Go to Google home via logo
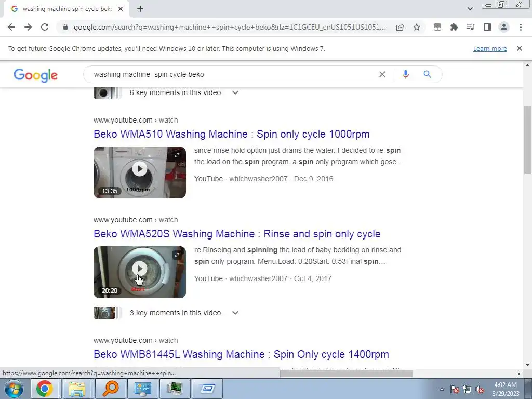Image resolution: width=532 pixels, height=399 pixels. click(x=36, y=75)
